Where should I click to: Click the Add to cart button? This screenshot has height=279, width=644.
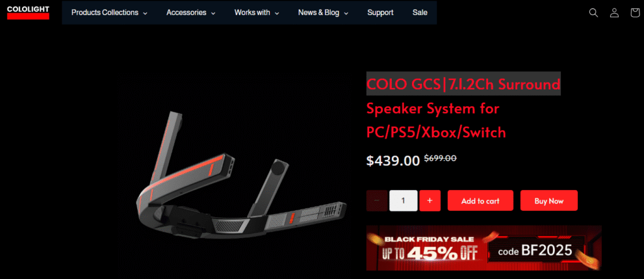[x=480, y=200]
